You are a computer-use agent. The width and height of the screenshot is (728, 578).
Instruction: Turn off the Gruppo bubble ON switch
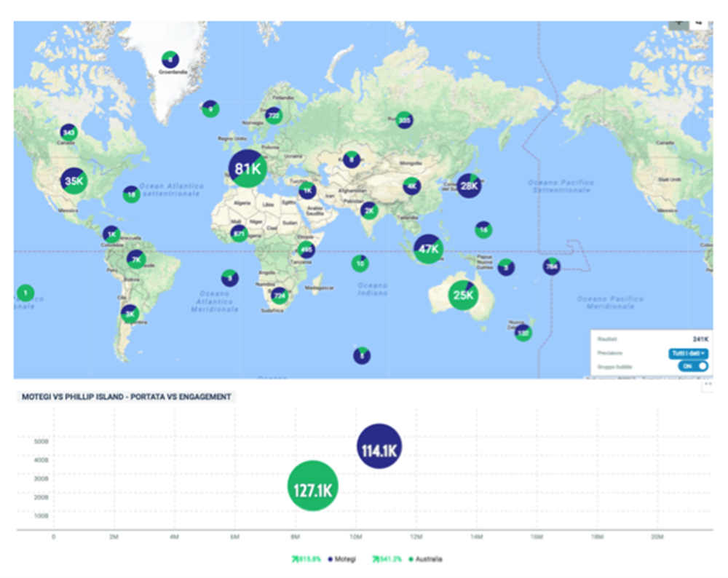click(693, 366)
